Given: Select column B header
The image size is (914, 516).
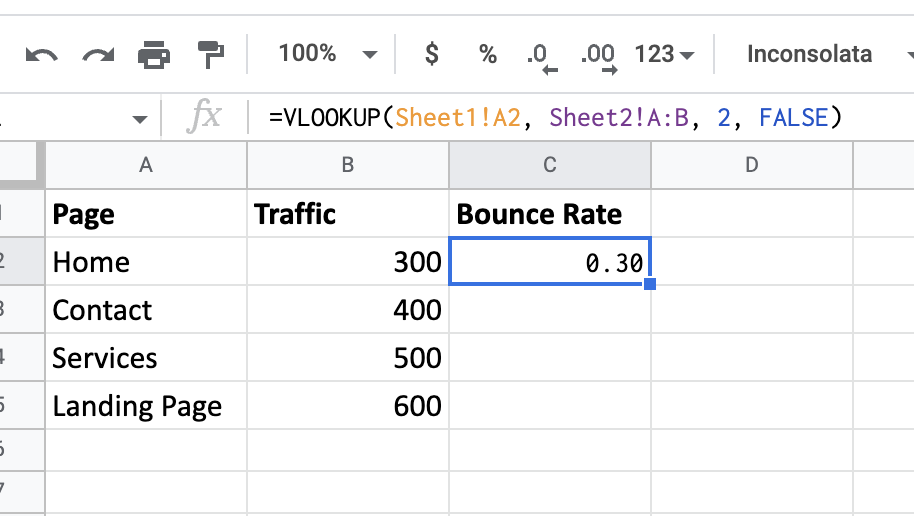Looking at the screenshot, I should pos(348,165).
